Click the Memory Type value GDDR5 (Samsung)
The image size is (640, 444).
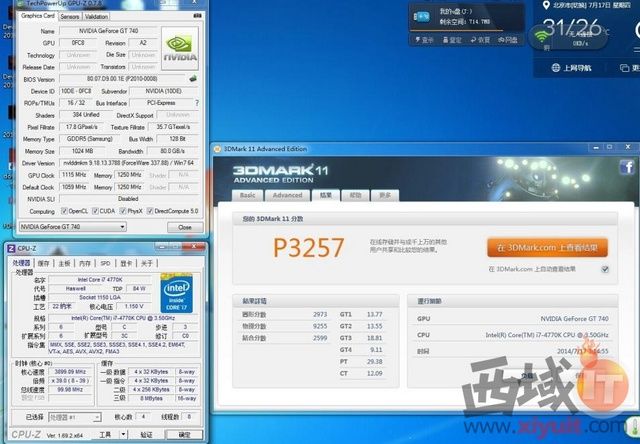[x=89, y=139]
